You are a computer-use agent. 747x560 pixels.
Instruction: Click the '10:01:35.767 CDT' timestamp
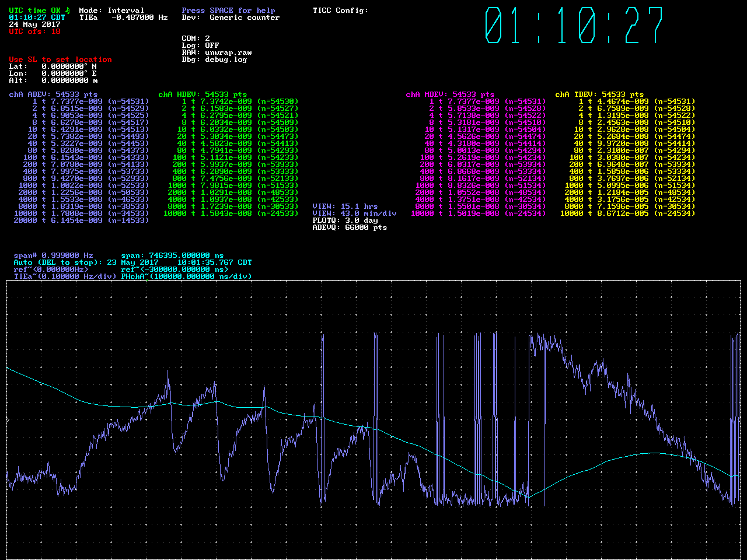point(214,262)
